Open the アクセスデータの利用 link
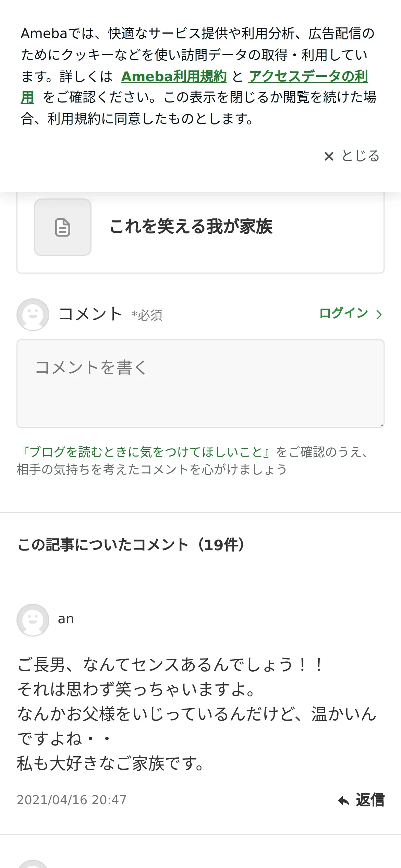 pyautogui.click(x=308, y=76)
